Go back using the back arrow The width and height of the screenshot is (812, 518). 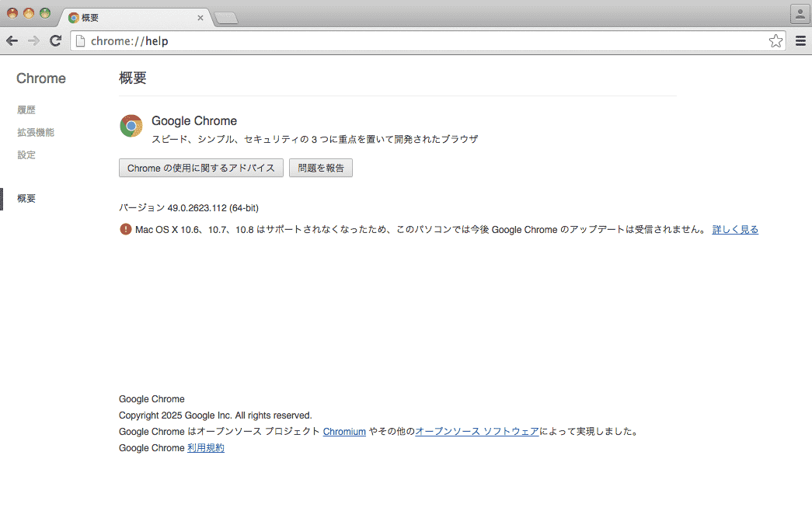coord(12,41)
